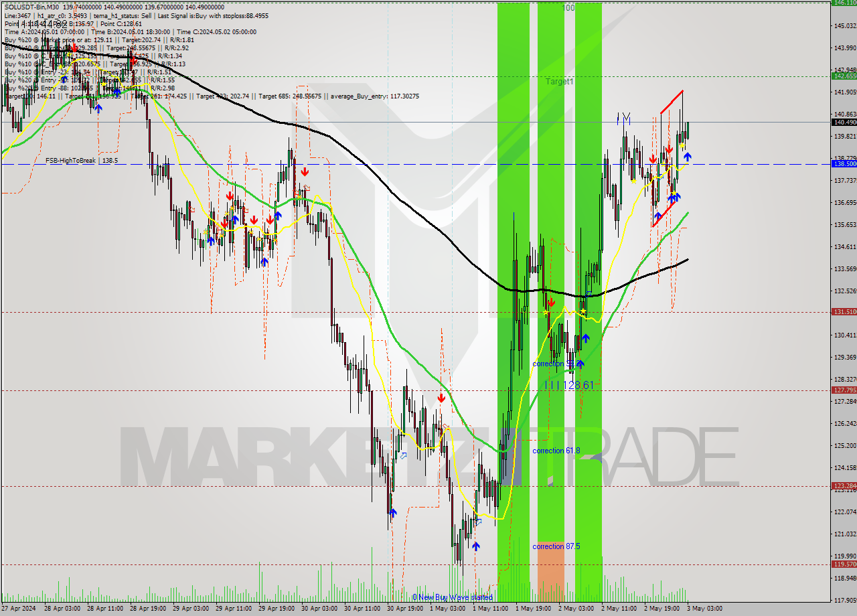Click the 125.200 price axis label
This screenshot has height=616, width=857.
pos(844,445)
